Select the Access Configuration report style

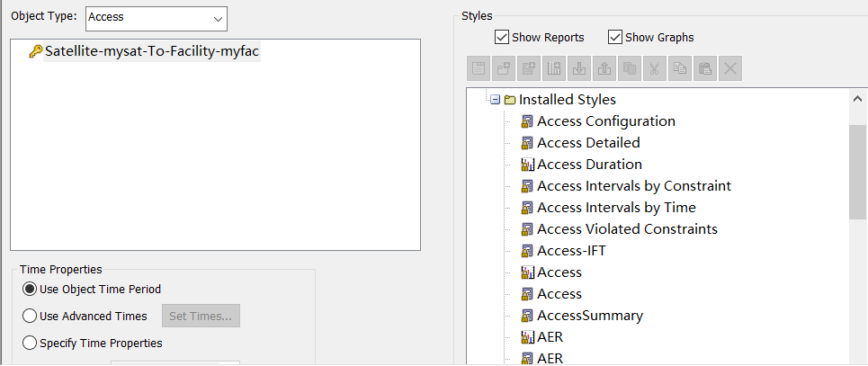[x=605, y=121]
